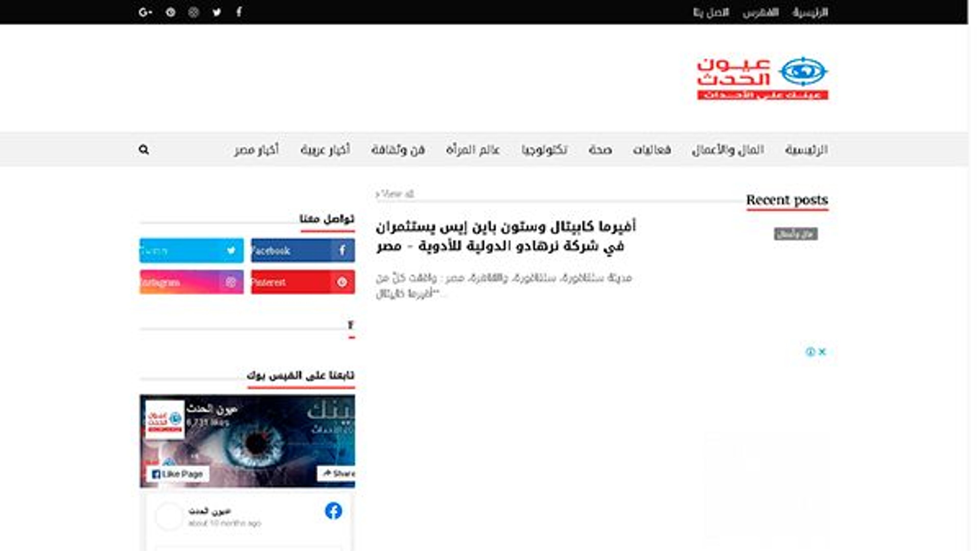The width and height of the screenshot is (980, 551).
Task: Open the صحة section in the navigation
Action: pyautogui.click(x=602, y=150)
